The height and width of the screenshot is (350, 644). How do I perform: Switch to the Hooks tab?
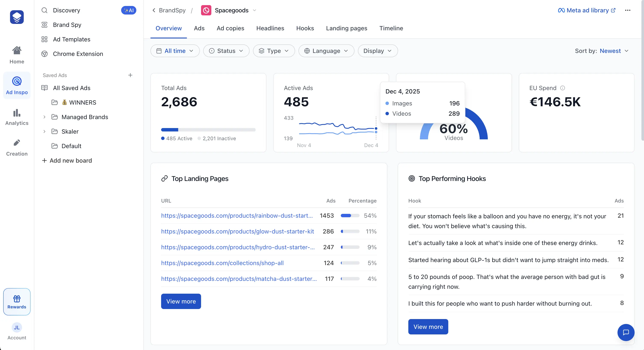[305, 28]
